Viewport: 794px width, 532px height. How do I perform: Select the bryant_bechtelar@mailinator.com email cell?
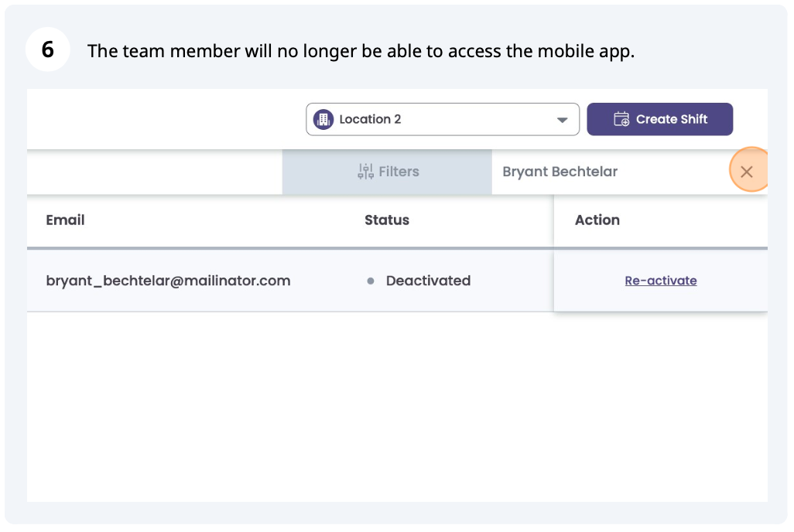pos(168,281)
